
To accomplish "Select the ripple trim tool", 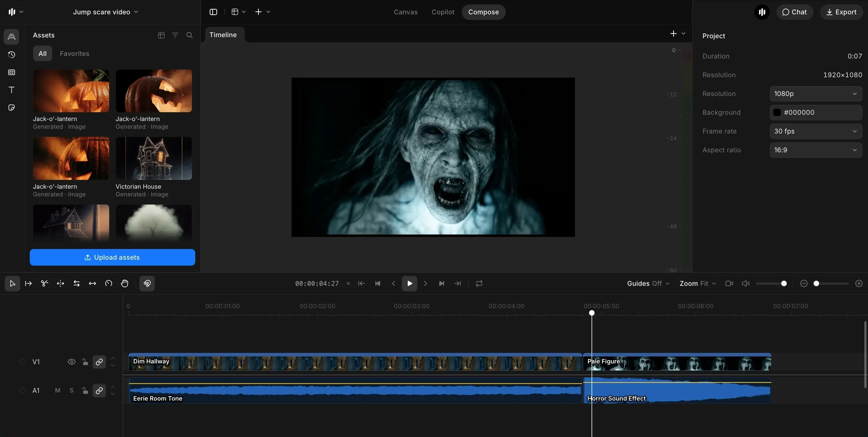I will (x=60, y=283).
